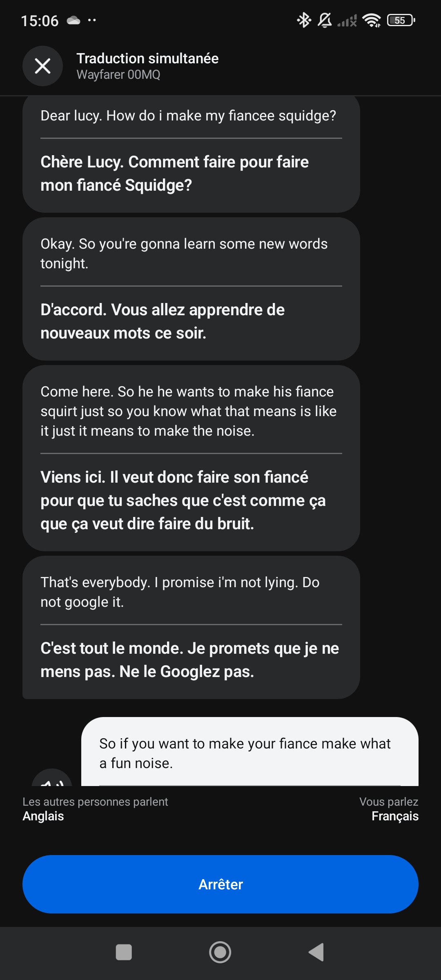Tap the Wayfarer 00MQ device name
The height and width of the screenshot is (980, 441).
pos(118,75)
